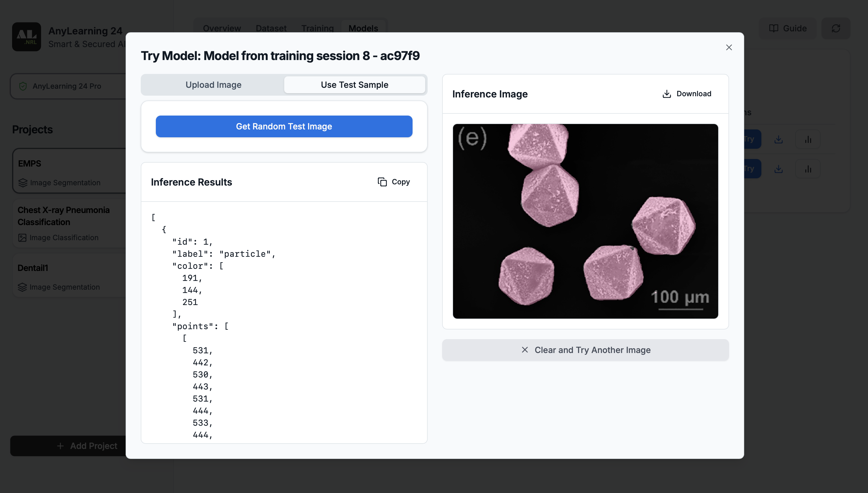Screen dimensions: 868x493
Task: Click the Copy icon in Inference Results
Action: 382,182
